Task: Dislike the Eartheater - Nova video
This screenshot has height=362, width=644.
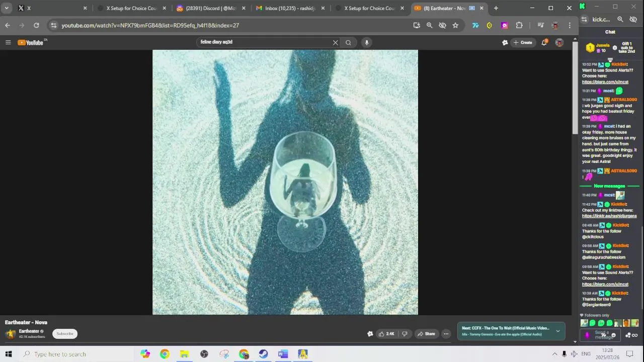Action: pos(405,334)
